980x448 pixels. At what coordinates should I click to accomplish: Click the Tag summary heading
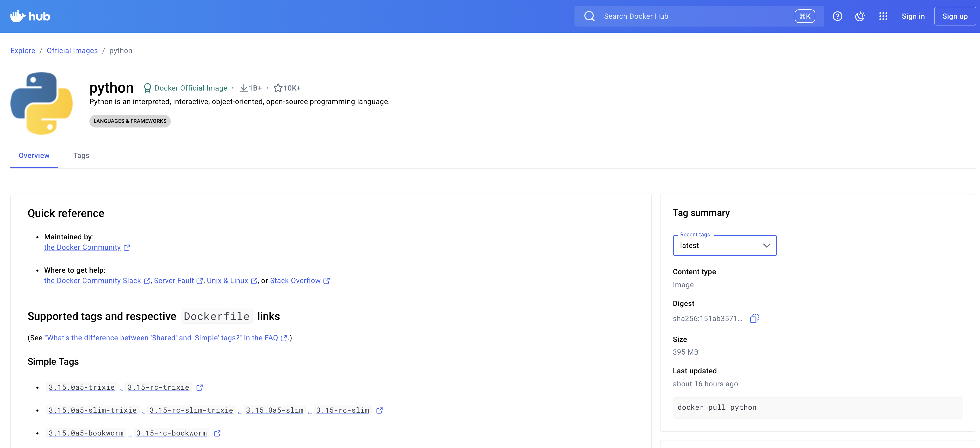(x=701, y=213)
